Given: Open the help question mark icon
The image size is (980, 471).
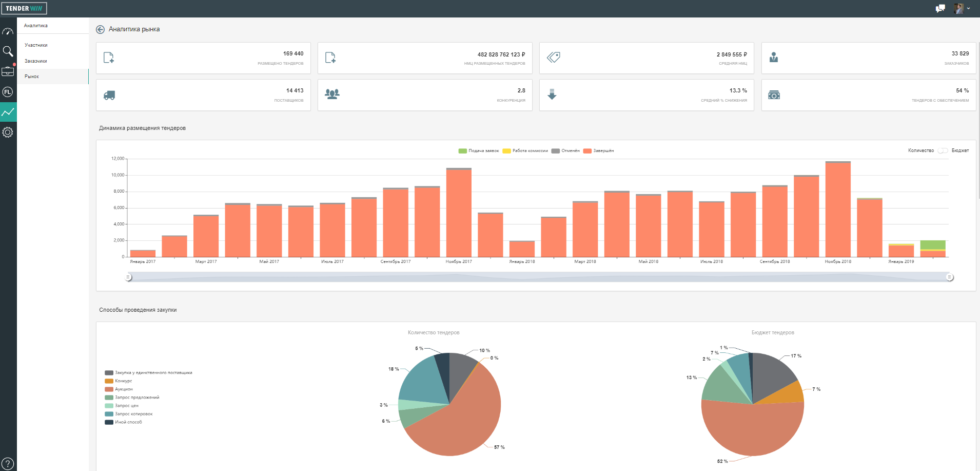Looking at the screenshot, I should (8, 464).
